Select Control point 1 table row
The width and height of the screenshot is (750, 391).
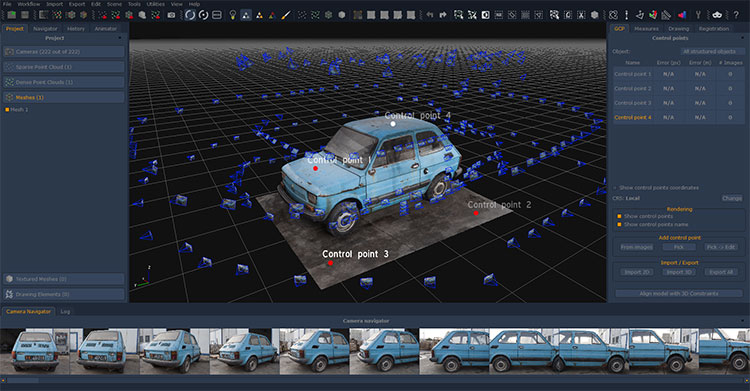click(679, 74)
